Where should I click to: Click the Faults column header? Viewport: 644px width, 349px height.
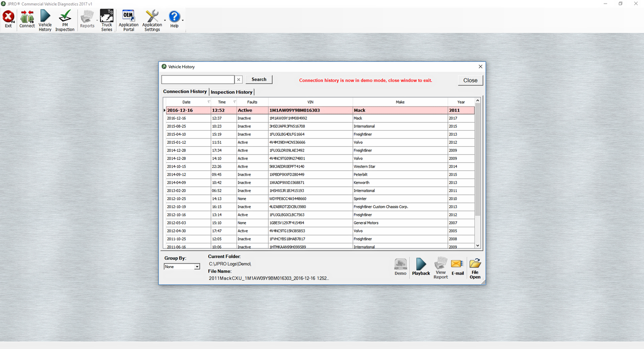(252, 102)
